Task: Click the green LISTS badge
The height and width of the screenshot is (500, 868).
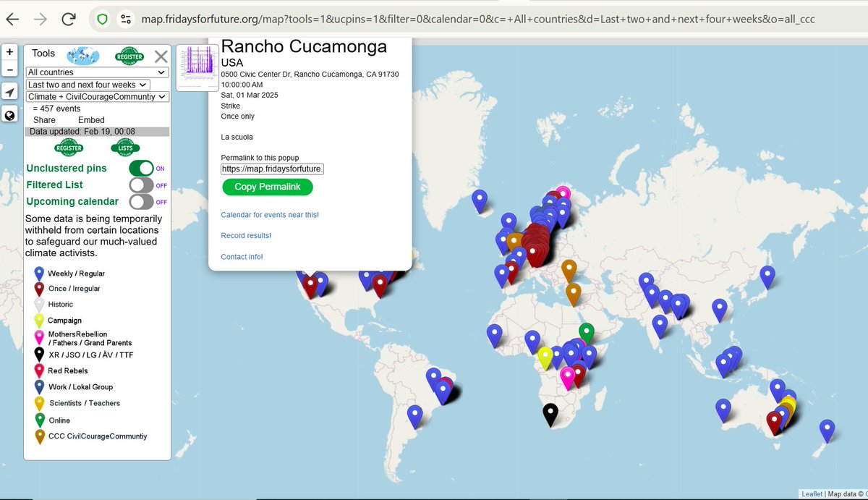Action: (x=125, y=148)
